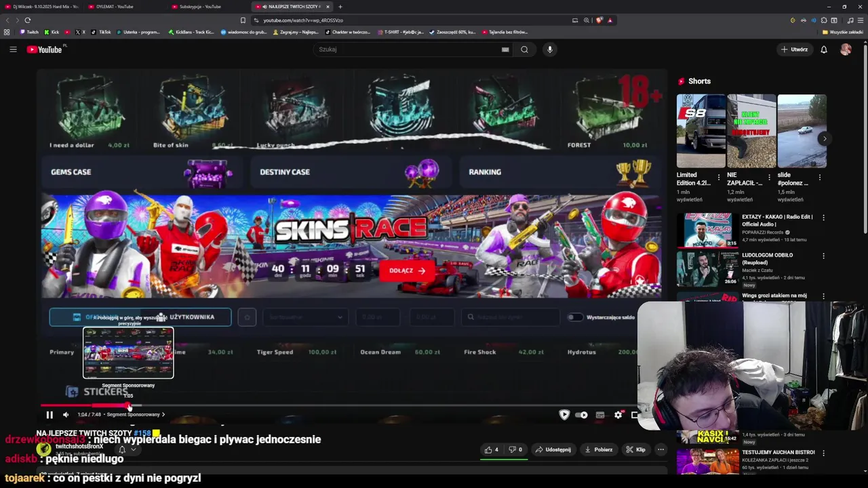Screen dimensions: 868x488
Task: Open more actions three-dot button beside Klip
Action: [660, 449]
